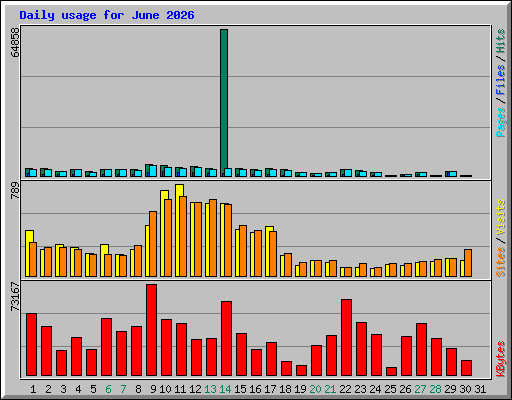This screenshot has height=400, width=512.
Task: Click the green day 6 axis label
Action: 108,389
